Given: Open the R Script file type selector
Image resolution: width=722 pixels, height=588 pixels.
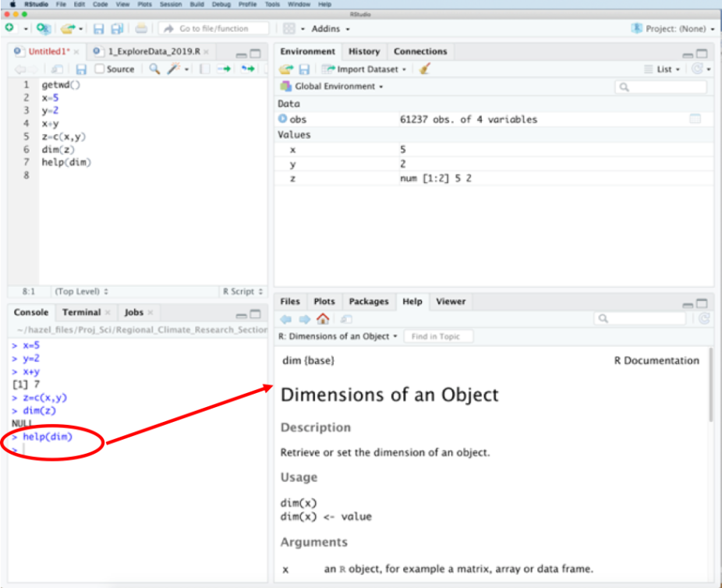Looking at the screenshot, I should 242,292.
